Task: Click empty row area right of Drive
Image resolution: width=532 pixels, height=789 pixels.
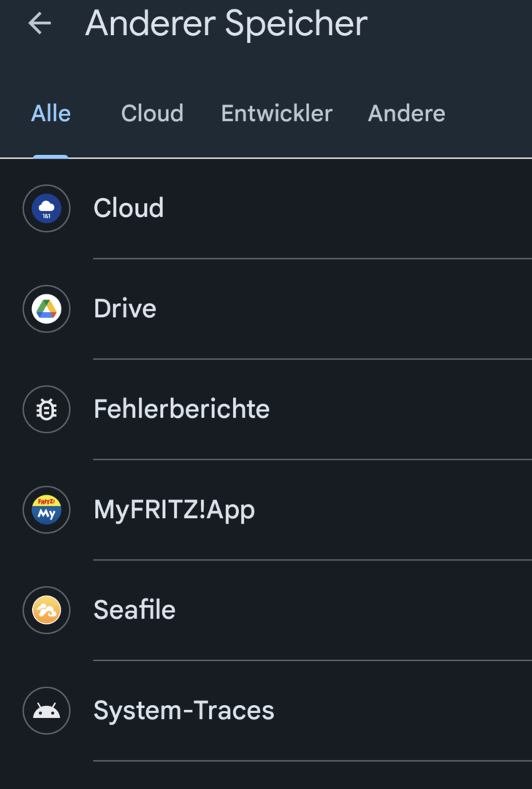Action: [365, 309]
